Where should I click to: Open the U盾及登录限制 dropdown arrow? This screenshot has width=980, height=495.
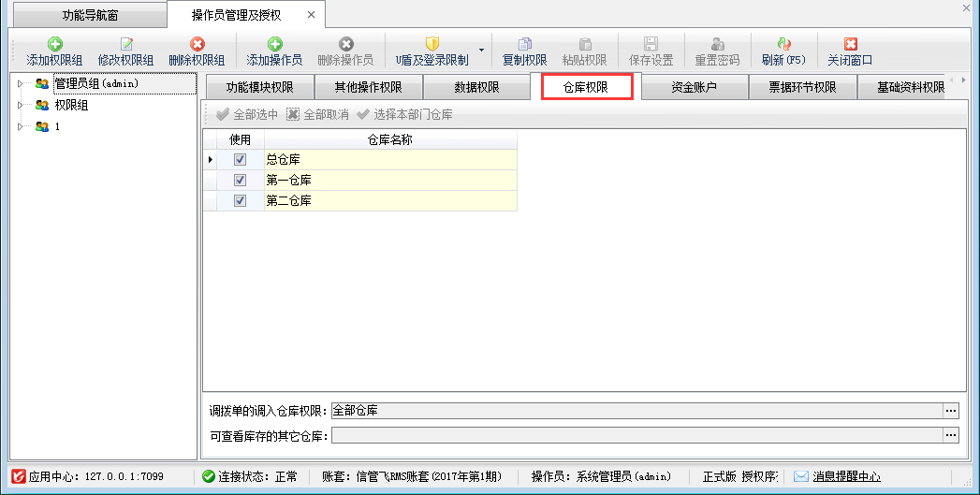(481, 51)
